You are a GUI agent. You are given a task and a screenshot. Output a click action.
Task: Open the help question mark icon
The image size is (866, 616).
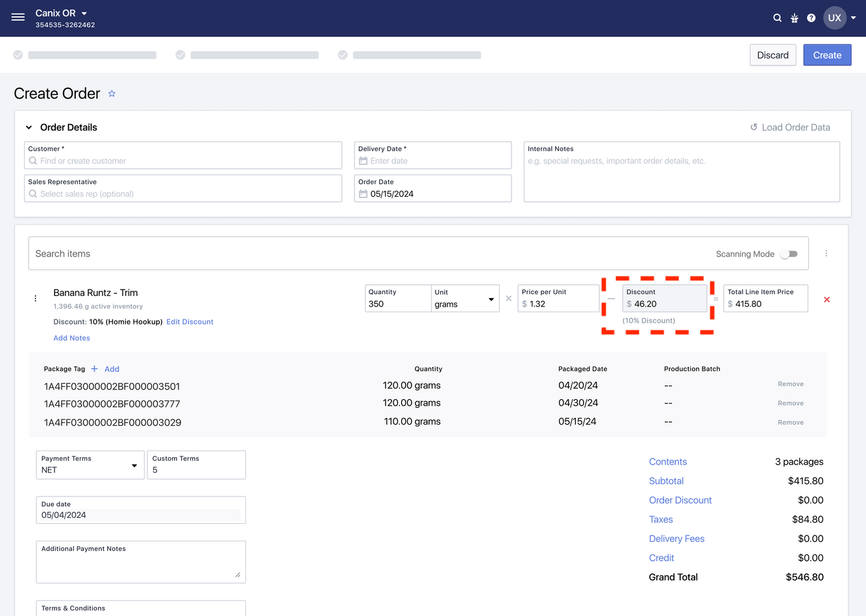point(811,18)
